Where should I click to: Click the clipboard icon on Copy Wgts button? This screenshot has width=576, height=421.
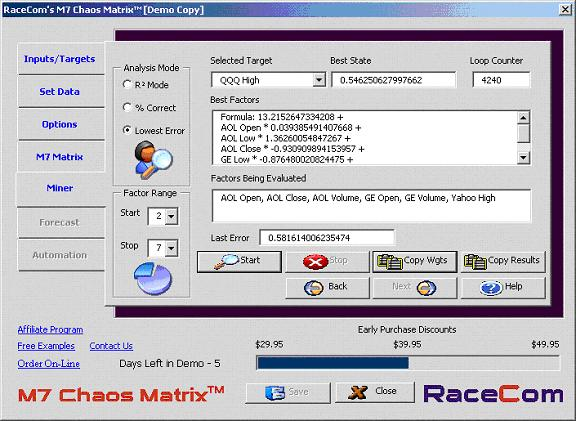(x=390, y=262)
